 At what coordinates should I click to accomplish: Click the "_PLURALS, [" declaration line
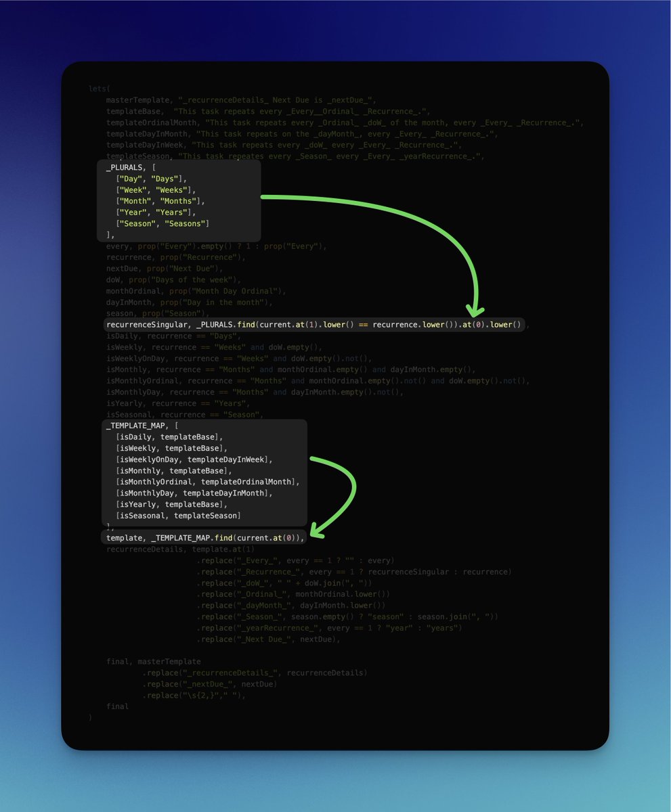click(x=131, y=167)
